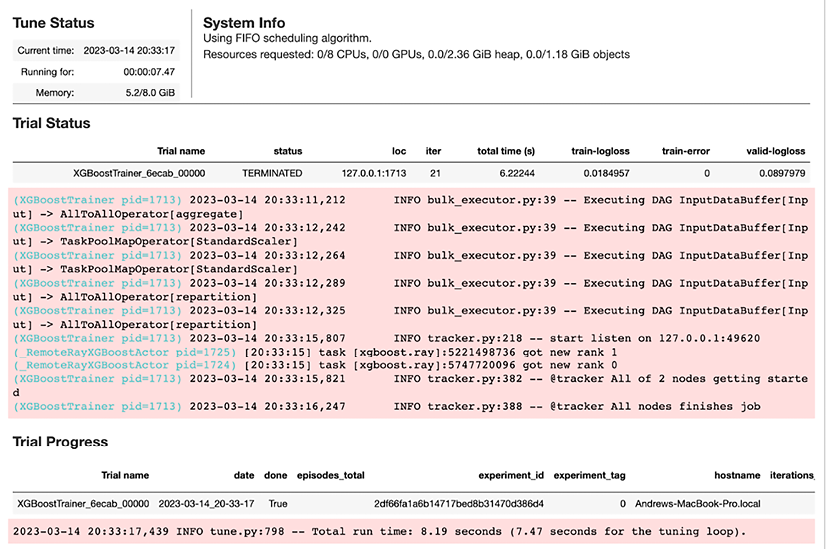This screenshot has height=549, width=828.
Task: Click the log line timestamped 20:33:11,212
Action: (410, 207)
